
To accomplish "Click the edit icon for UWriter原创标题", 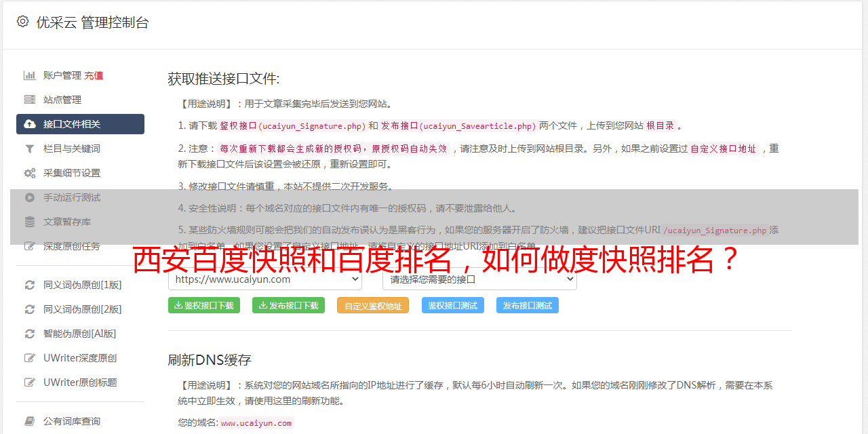I will [x=30, y=382].
